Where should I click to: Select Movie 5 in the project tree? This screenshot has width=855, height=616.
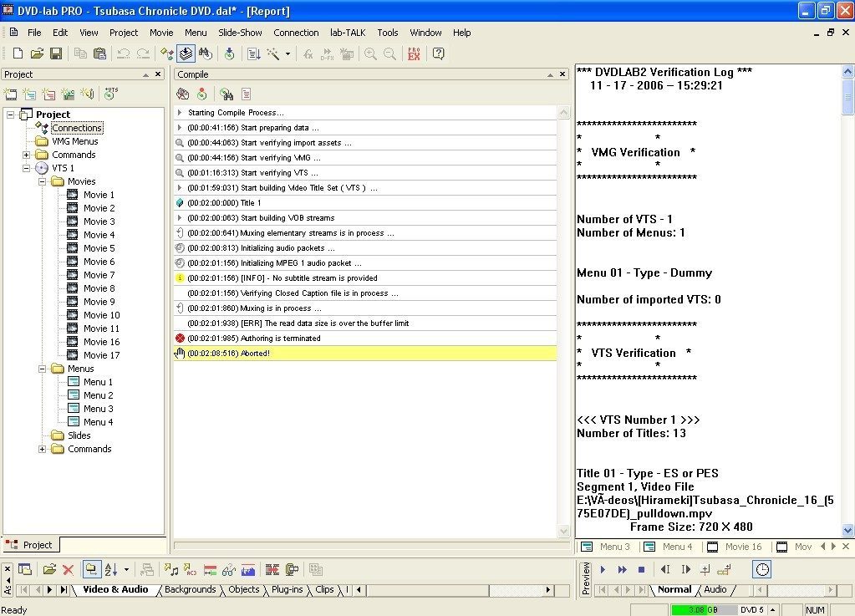click(99, 248)
